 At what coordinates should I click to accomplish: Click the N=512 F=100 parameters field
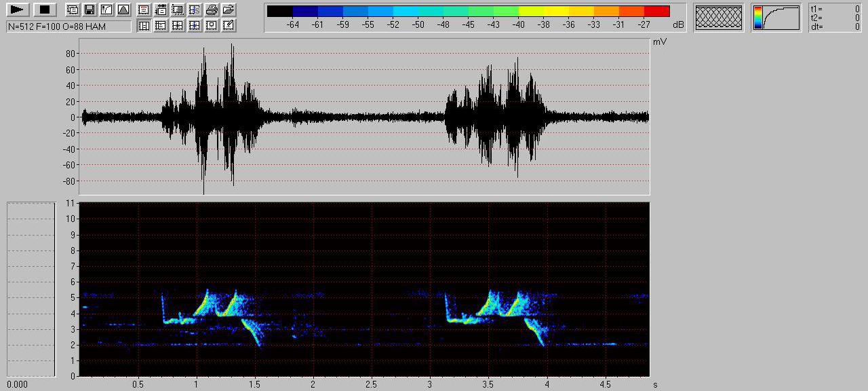pos(68,26)
